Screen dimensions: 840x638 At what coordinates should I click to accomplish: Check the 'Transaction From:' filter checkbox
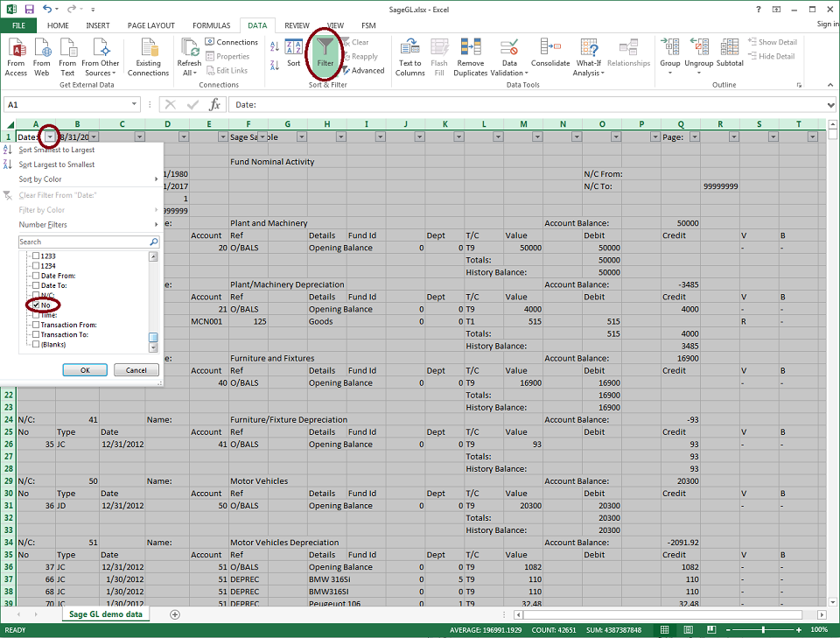click(x=36, y=325)
